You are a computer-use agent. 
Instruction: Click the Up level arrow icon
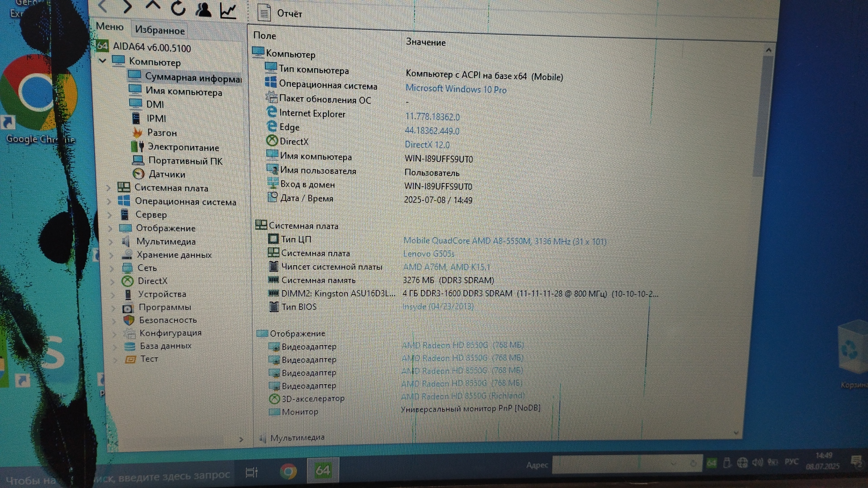[x=153, y=6]
